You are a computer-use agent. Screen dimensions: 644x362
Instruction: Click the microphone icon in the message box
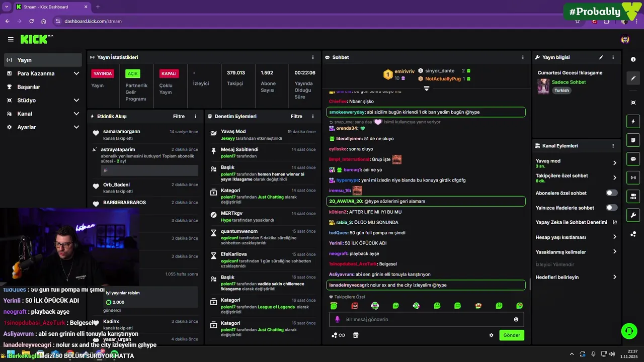click(337, 319)
